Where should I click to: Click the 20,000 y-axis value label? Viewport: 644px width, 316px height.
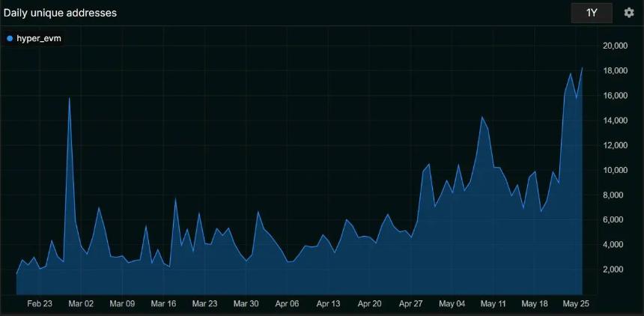pyautogui.click(x=614, y=46)
